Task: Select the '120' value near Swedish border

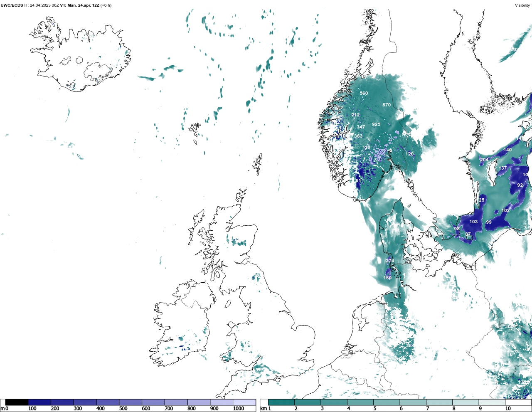Action: tap(410, 154)
